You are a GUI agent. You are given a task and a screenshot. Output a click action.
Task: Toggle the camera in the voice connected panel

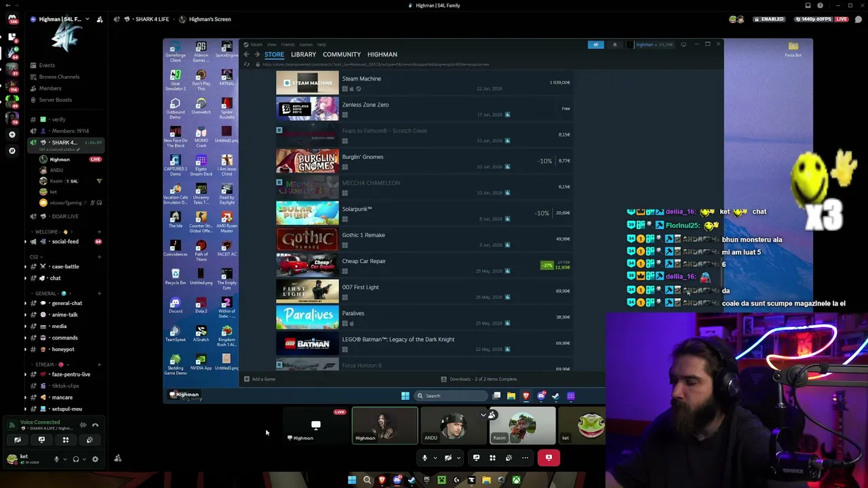click(18, 440)
